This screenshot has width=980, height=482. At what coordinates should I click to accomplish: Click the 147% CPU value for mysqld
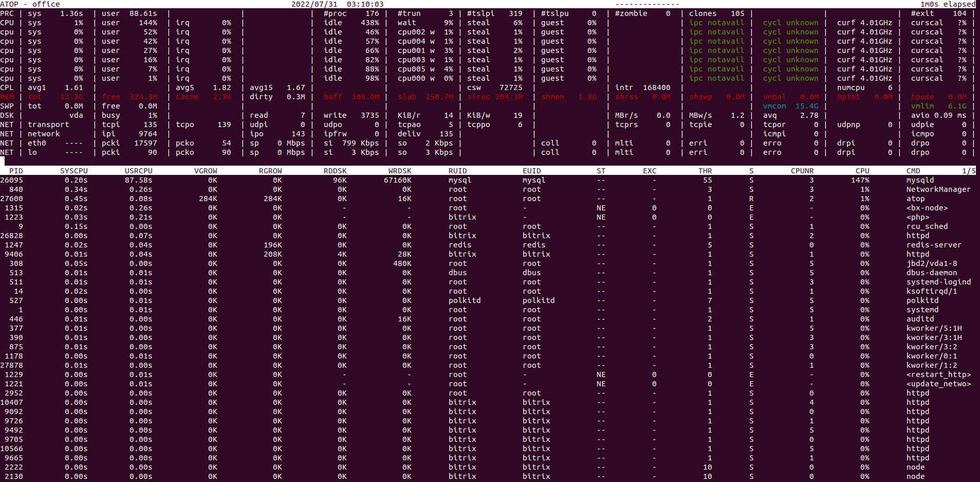[x=860, y=180]
